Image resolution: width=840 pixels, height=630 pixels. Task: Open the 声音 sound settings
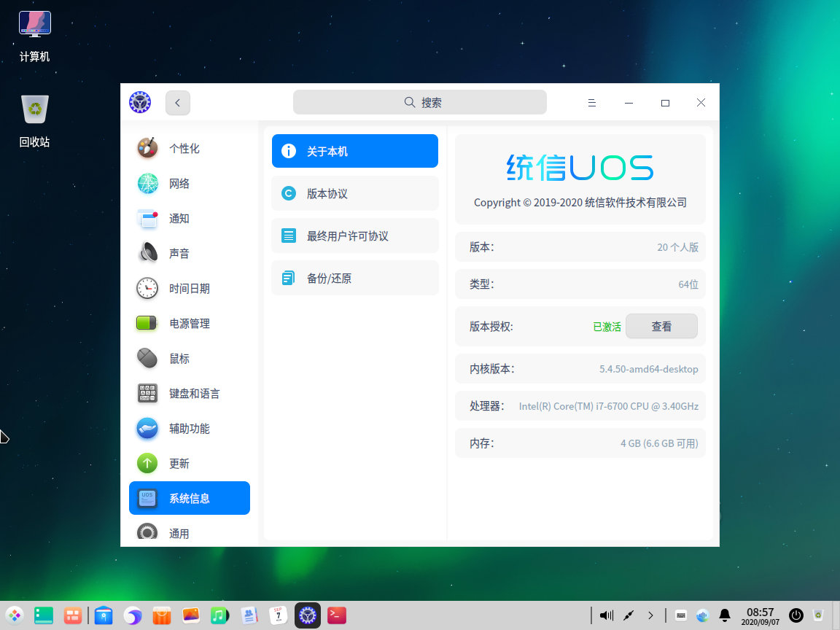click(189, 254)
